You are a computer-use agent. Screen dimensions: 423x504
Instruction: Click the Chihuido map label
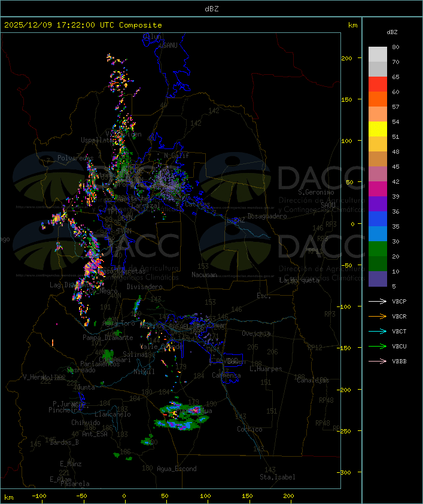(x=86, y=423)
